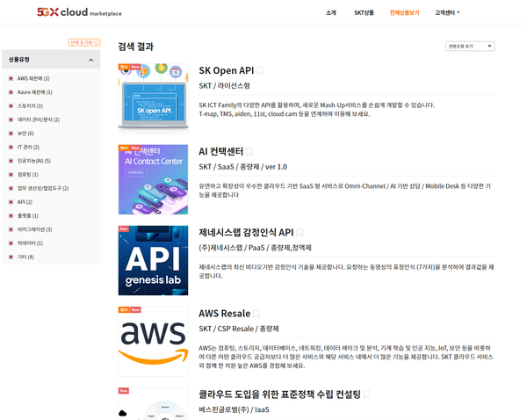Open the AWS logo thumbnail
The width and height of the screenshot is (527, 420).
[x=153, y=341]
